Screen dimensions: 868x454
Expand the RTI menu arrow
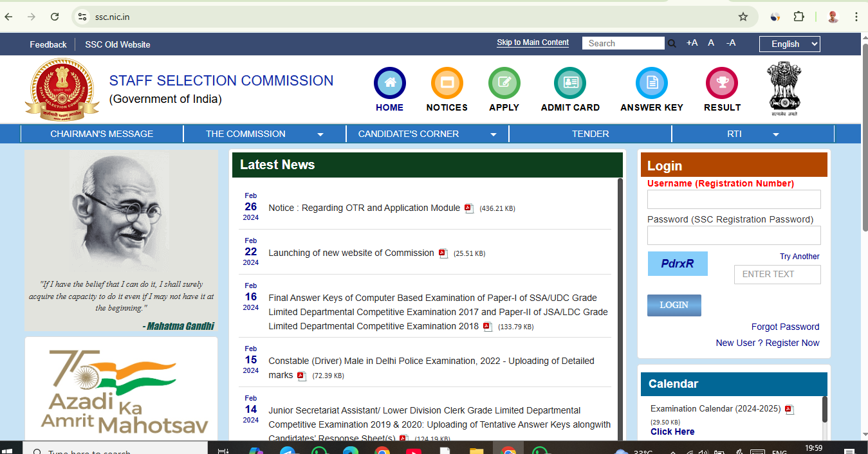pos(776,134)
